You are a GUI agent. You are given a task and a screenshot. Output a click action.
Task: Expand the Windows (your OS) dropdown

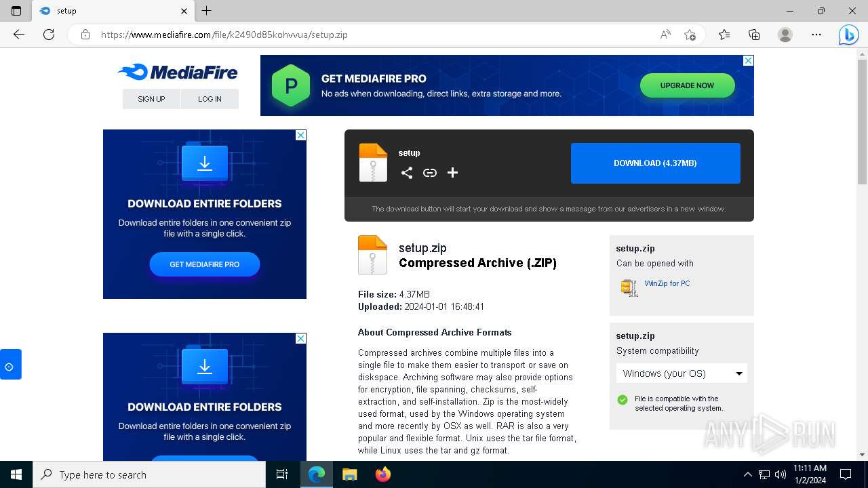pyautogui.click(x=682, y=373)
